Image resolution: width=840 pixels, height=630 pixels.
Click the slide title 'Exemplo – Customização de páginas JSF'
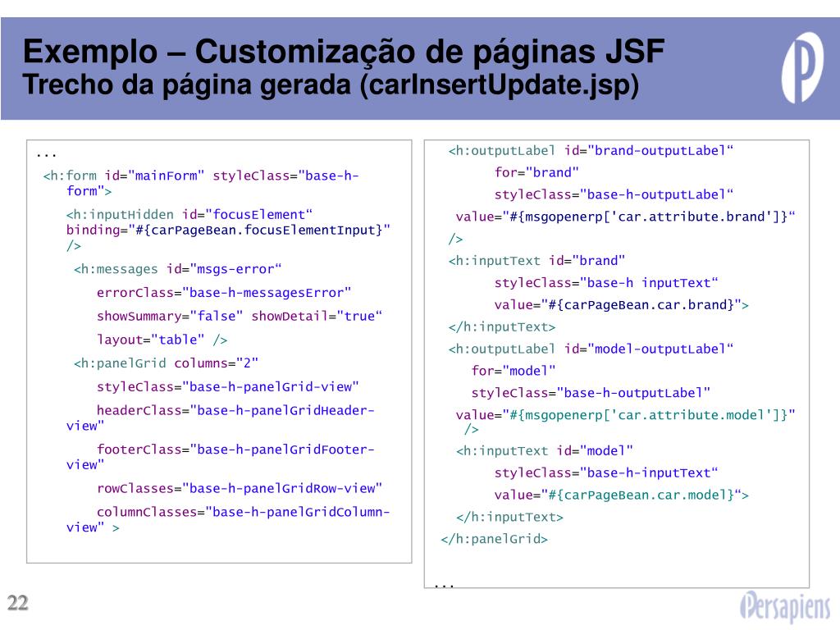click(x=344, y=52)
